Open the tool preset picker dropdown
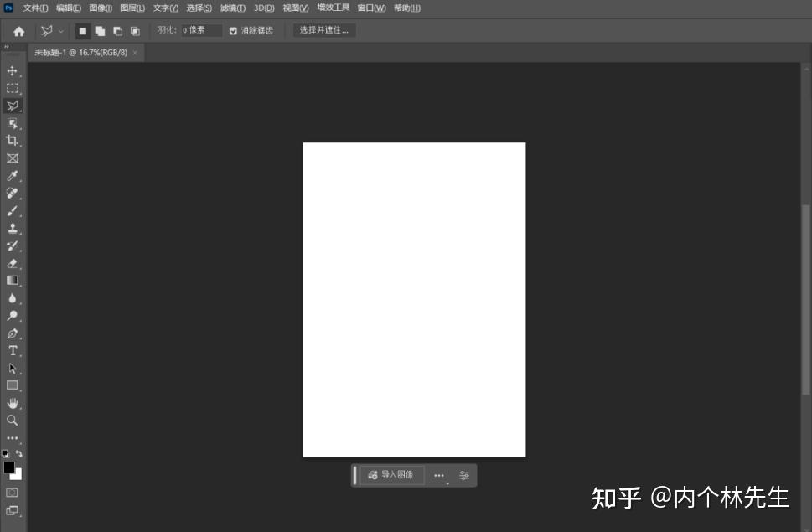The width and height of the screenshot is (812, 532). tap(61, 32)
